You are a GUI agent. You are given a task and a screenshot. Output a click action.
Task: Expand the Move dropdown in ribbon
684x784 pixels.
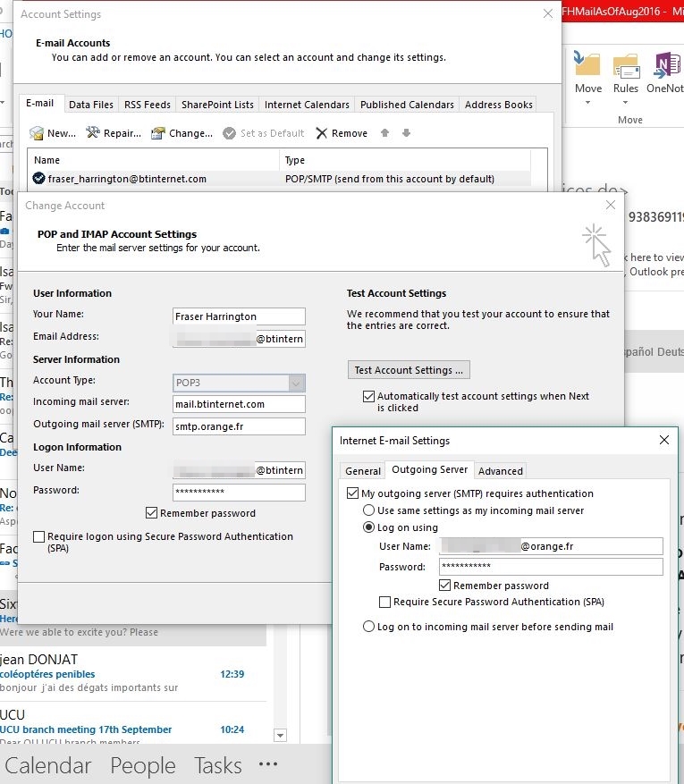coord(587,102)
